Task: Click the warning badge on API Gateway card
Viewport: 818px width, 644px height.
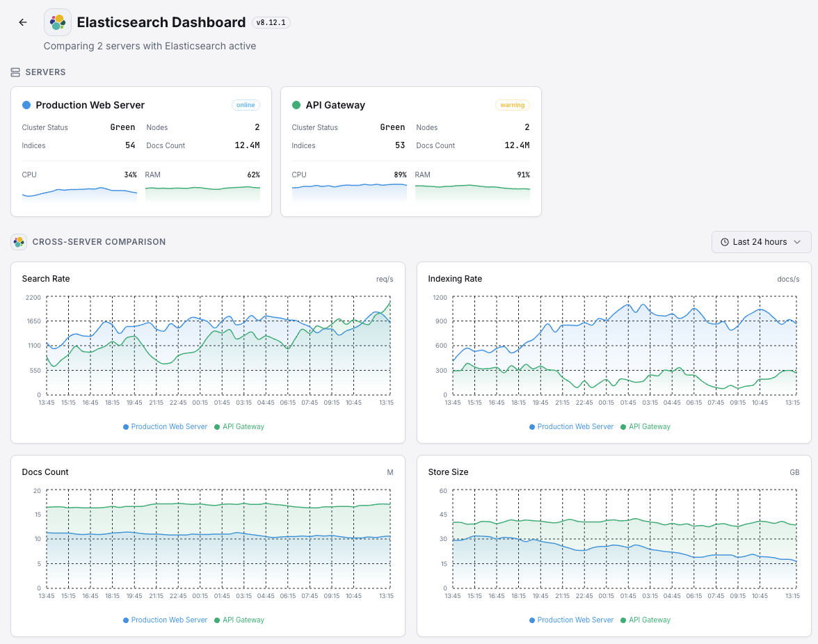Action: tap(513, 104)
